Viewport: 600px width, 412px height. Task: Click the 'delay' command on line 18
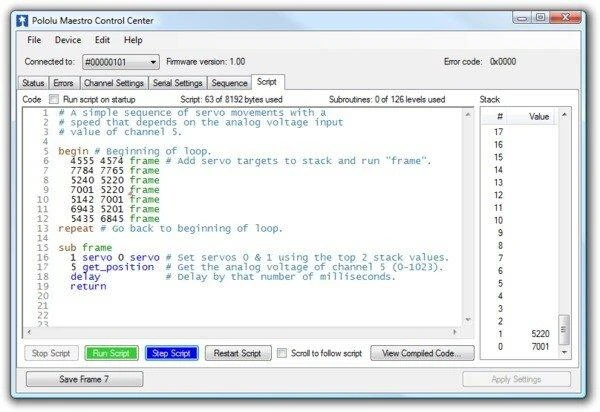click(x=85, y=277)
